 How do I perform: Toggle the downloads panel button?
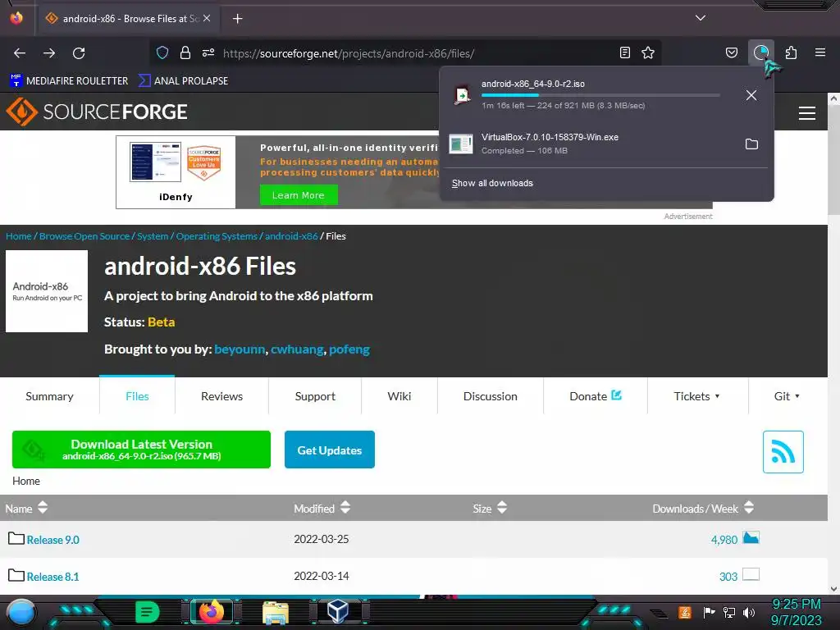coord(760,52)
